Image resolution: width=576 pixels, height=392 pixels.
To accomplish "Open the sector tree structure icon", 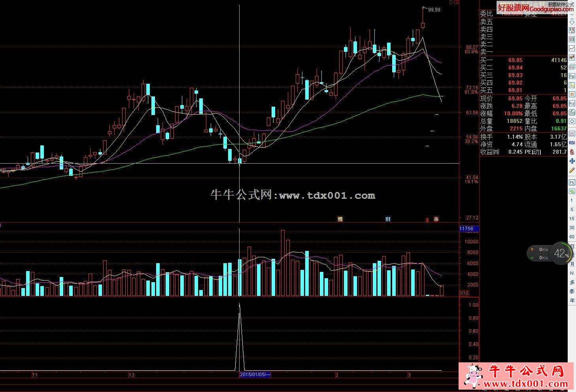I will pos(572,85).
